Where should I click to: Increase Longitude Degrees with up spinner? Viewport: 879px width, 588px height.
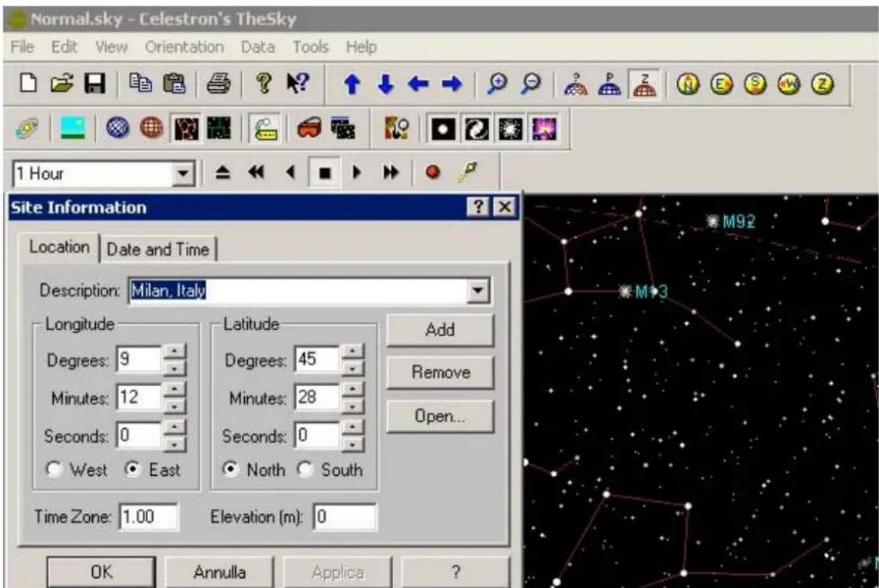175,352
